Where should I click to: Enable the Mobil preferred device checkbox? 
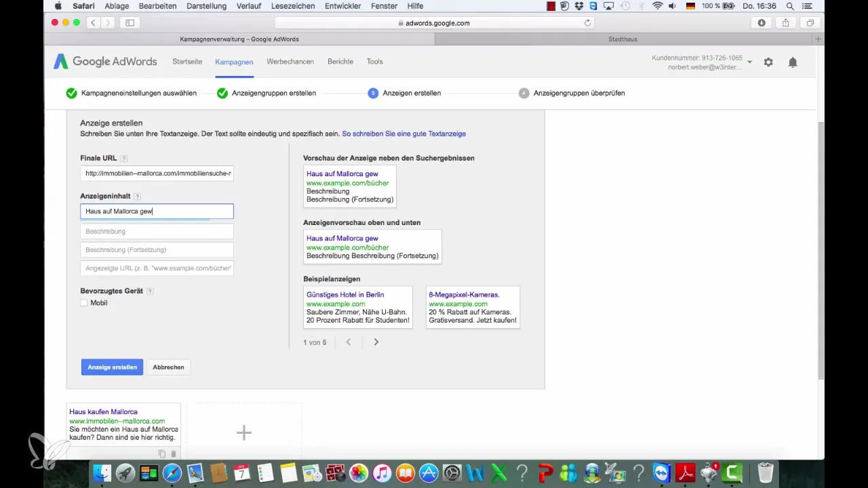pos(84,303)
